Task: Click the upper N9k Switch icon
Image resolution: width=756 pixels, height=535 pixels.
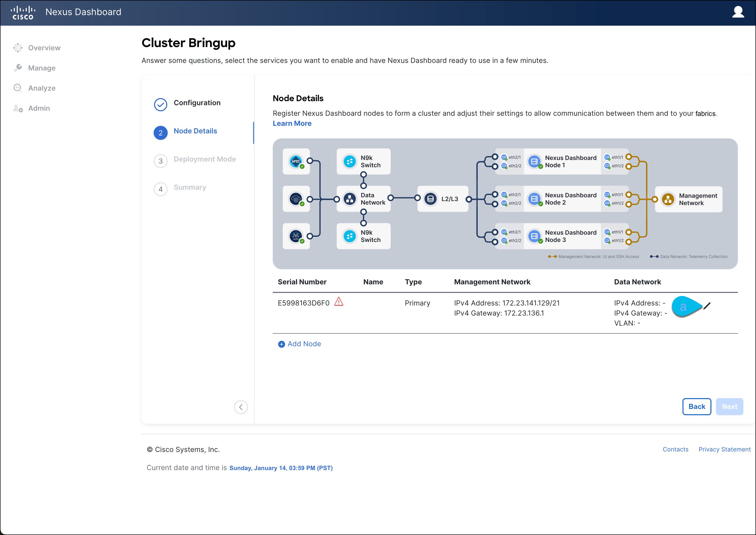Action: tap(350, 161)
